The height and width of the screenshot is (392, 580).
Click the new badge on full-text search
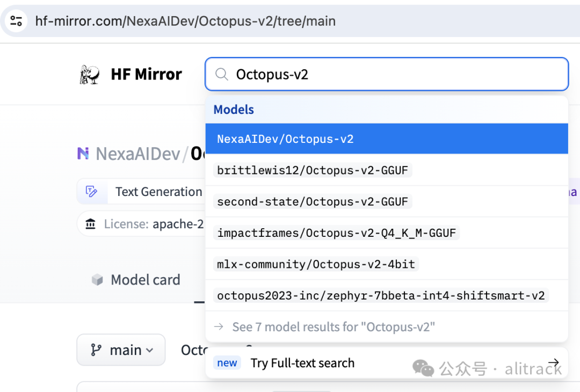tap(227, 363)
